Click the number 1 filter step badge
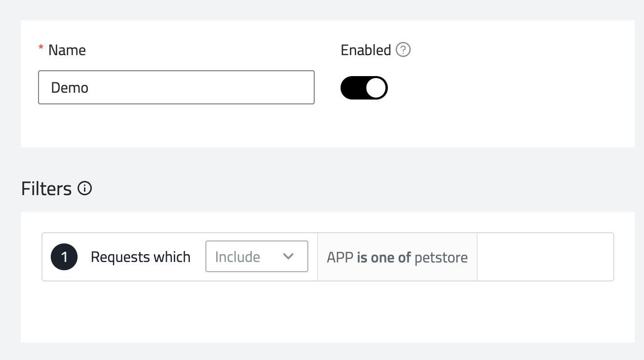Screen dimensions: 644x360 pos(64,257)
